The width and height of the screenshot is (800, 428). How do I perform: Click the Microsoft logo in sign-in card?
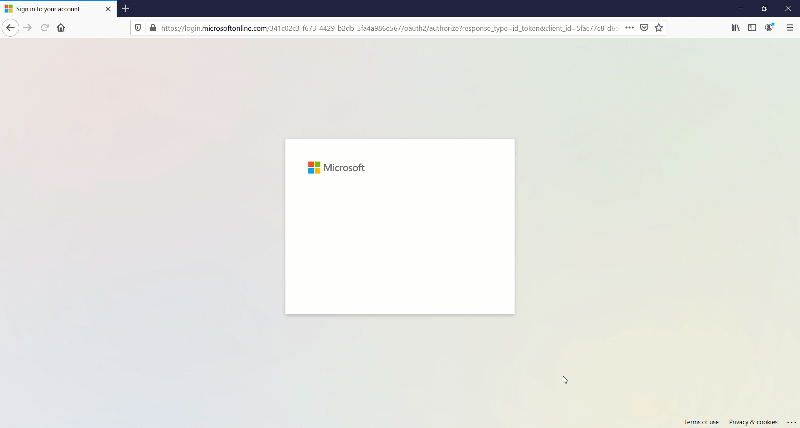[x=336, y=168]
